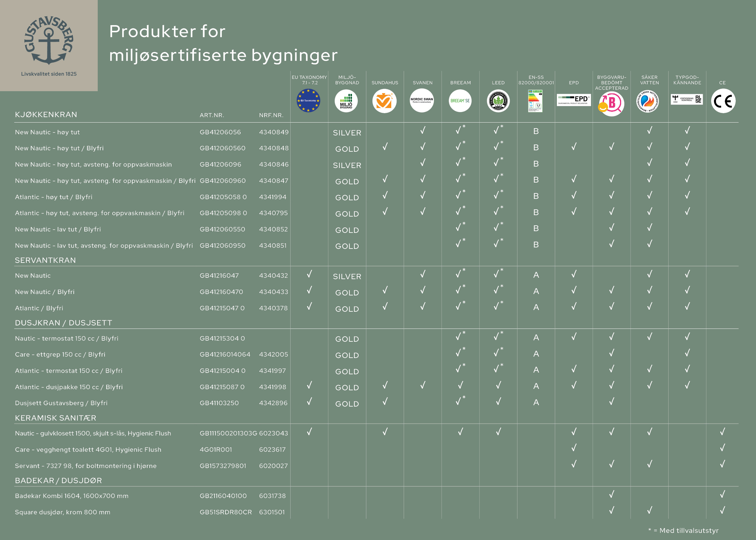Viewport: 756px width, 540px height.
Task: Click the orange Sundahus logo
Action: 384,101
